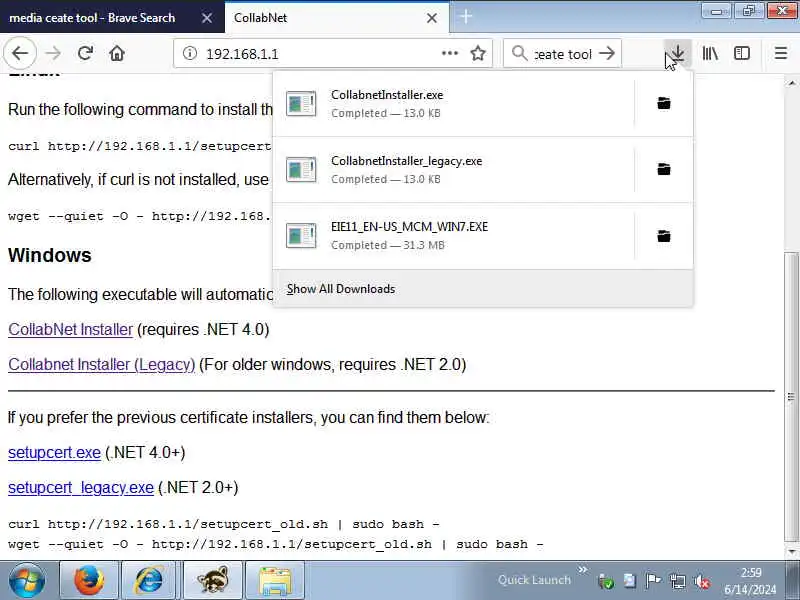
Task: Follow the CollabNet Installer link
Action: point(70,329)
